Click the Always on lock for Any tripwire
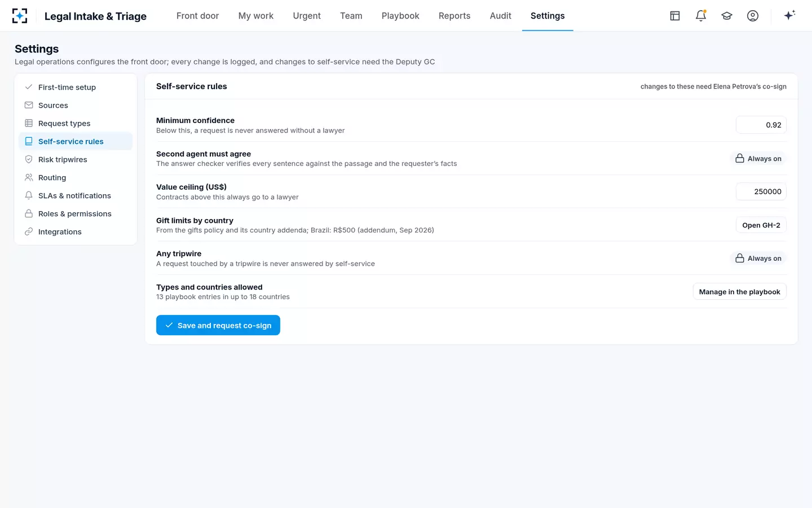Viewport: 812px width, 508px height. 758,259
